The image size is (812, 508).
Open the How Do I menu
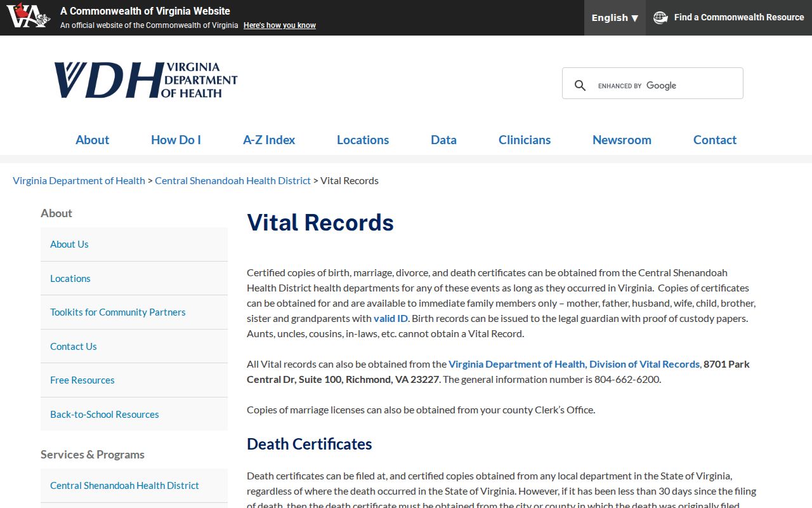[x=176, y=140]
